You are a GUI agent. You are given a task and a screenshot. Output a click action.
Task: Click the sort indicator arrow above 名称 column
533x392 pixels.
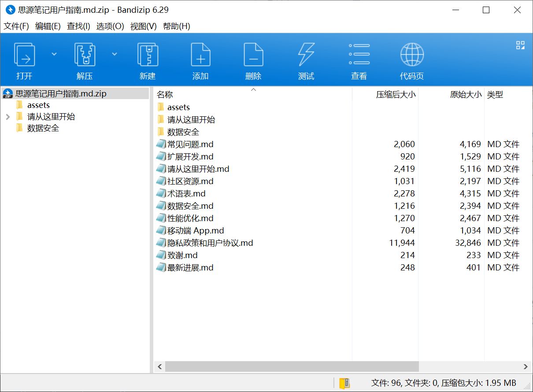(x=253, y=90)
